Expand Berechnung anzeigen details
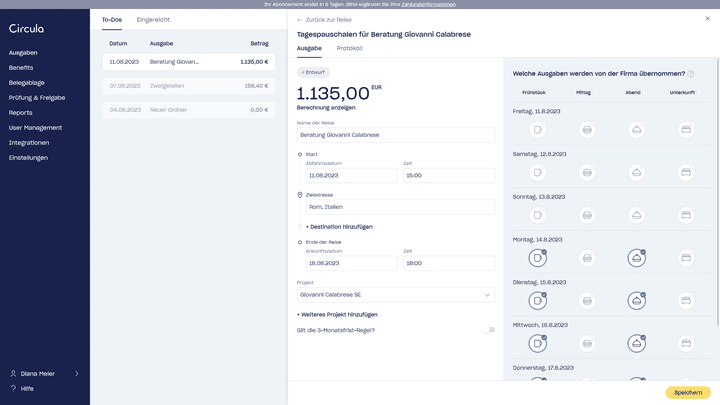Screen dimensions: 720x405 coord(326,107)
